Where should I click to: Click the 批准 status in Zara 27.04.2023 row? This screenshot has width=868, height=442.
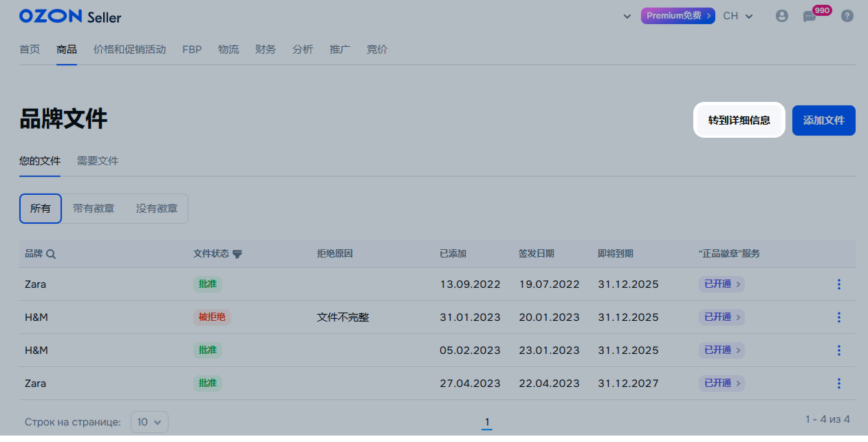pyautogui.click(x=208, y=383)
